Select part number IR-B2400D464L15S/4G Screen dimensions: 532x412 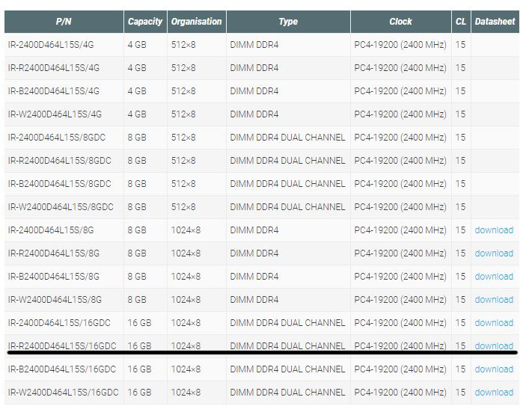[54, 91]
